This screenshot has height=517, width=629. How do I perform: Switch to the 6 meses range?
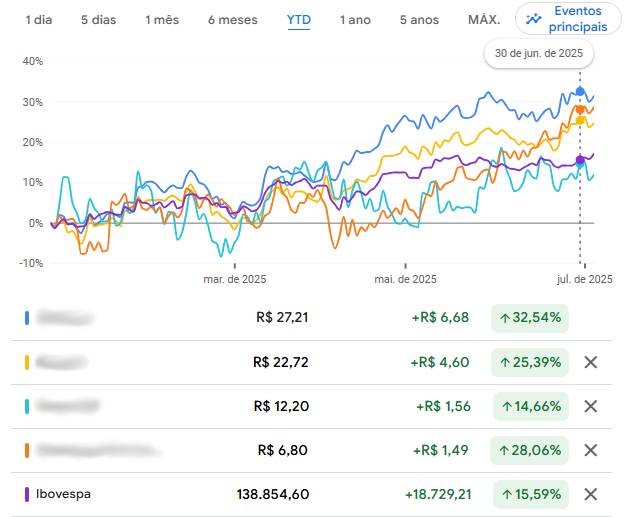233,20
